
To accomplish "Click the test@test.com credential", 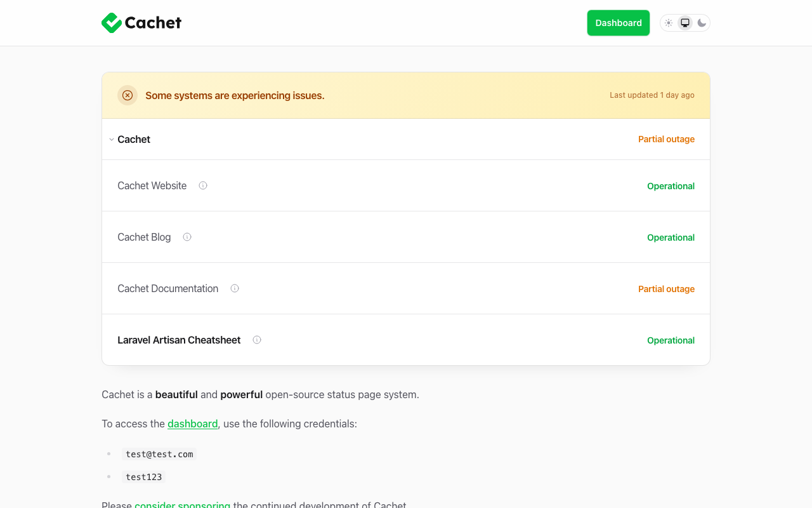I will click(159, 454).
